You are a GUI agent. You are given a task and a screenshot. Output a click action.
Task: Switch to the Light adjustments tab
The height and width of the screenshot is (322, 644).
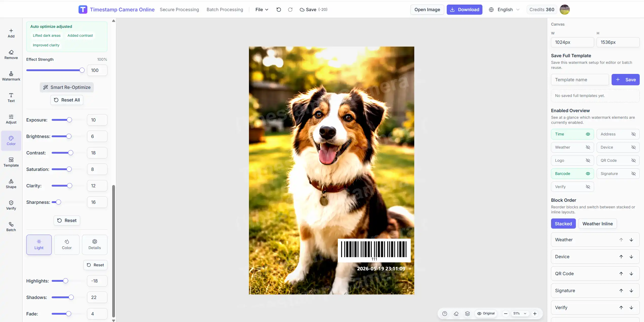point(39,245)
